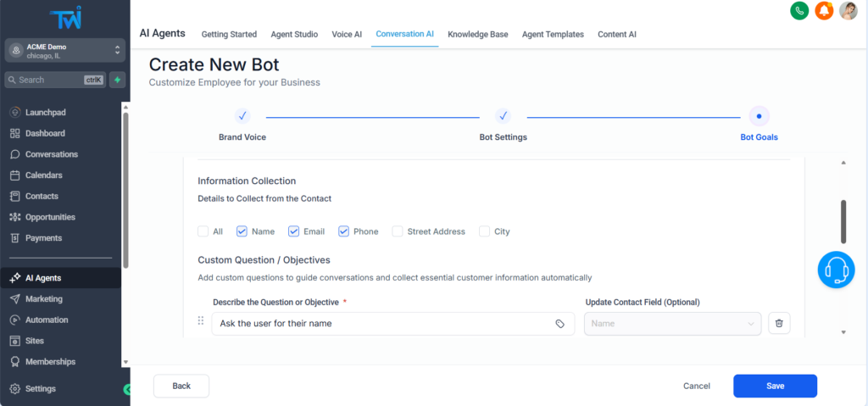Click the tag icon in question field

pyautogui.click(x=560, y=324)
